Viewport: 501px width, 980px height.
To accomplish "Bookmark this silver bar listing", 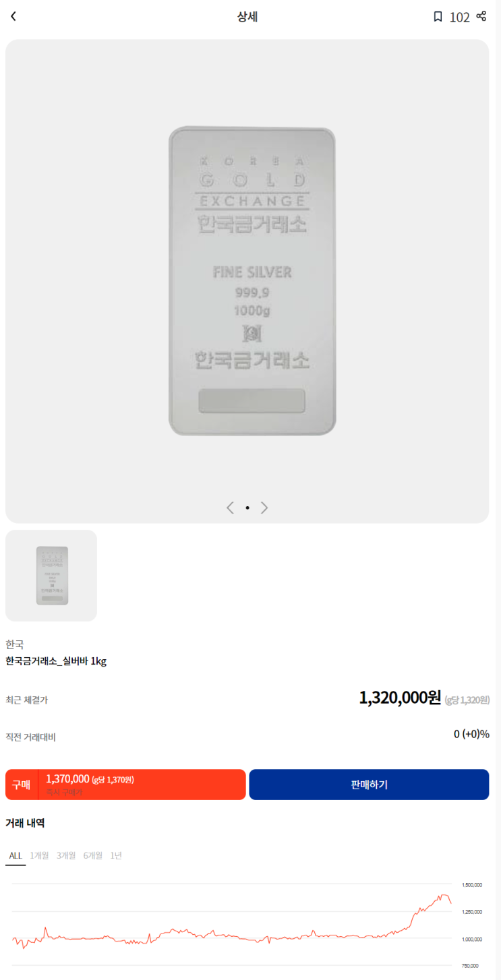I will tap(438, 17).
